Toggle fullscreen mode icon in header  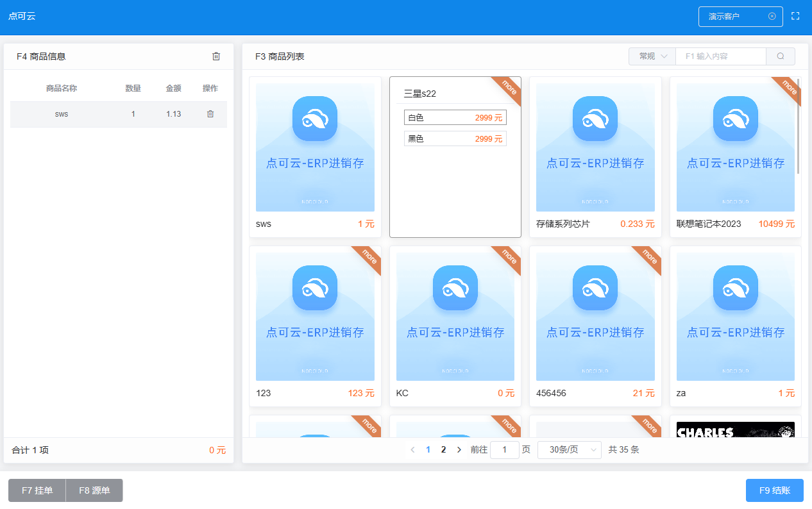pos(795,16)
